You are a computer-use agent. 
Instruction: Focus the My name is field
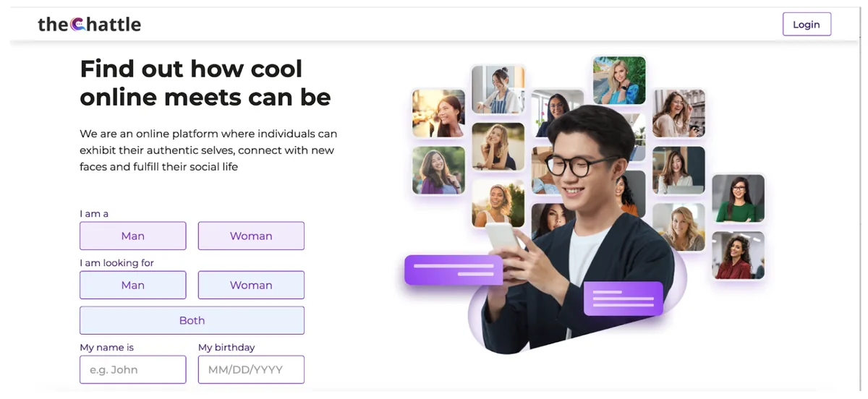point(133,369)
